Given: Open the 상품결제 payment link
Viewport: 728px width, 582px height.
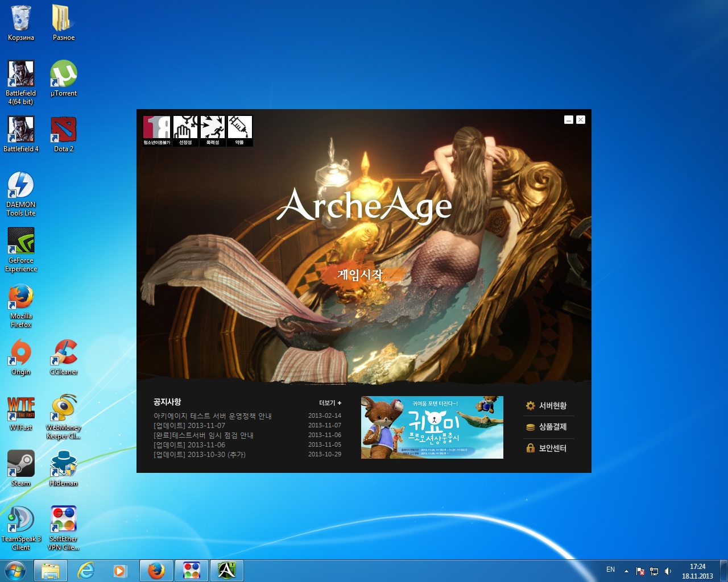Looking at the screenshot, I should click(552, 427).
